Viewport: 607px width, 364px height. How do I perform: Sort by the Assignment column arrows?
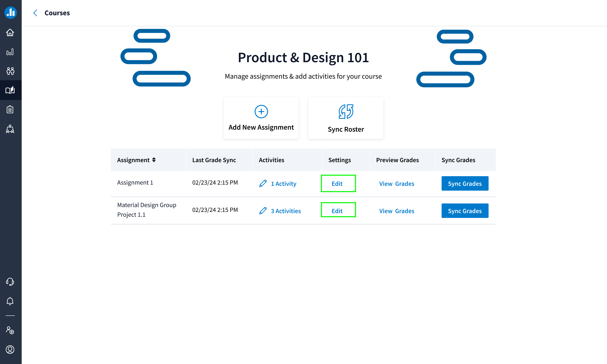click(x=154, y=160)
